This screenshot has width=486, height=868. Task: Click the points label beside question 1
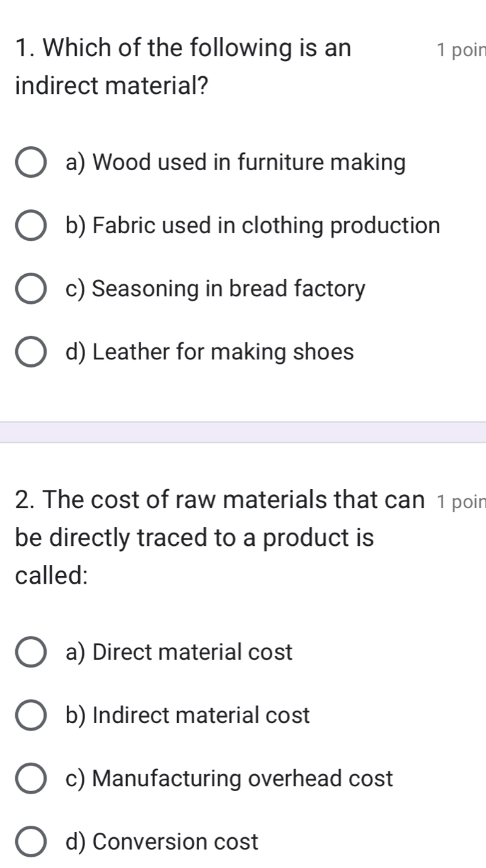[x=460, y=50]
